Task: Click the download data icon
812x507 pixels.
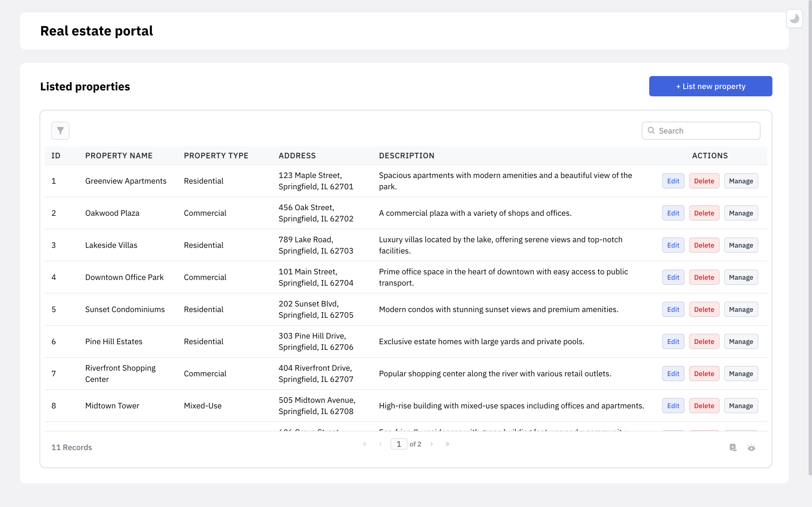Action: pos(733,447)
